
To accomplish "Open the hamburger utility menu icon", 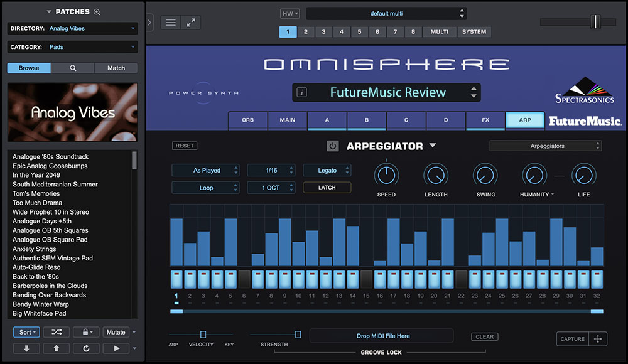I will [171, 23].
